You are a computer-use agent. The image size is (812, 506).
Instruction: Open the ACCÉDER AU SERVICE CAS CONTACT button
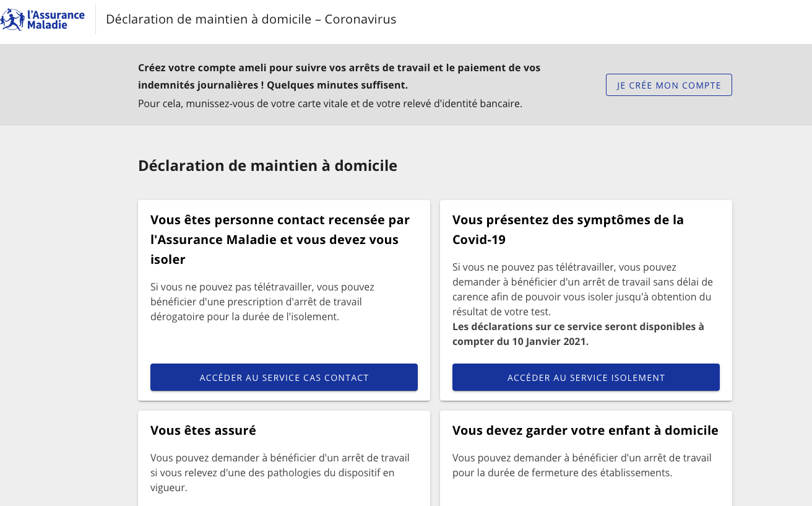(283, 377)
